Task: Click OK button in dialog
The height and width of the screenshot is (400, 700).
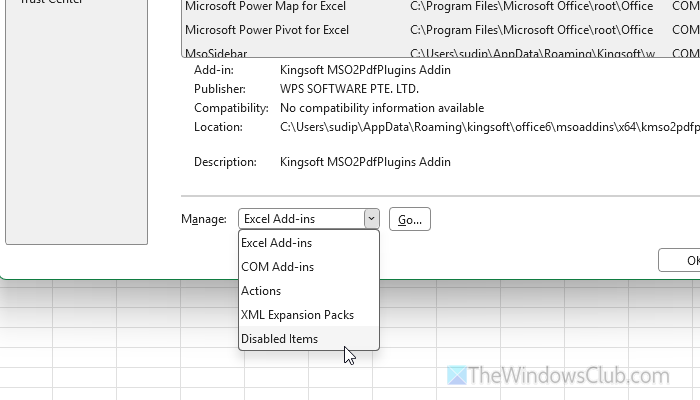Action: click(x=679, y=260)
